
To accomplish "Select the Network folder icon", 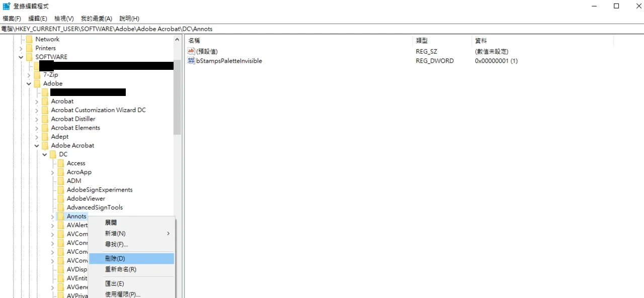I will (x=29, y=39).
